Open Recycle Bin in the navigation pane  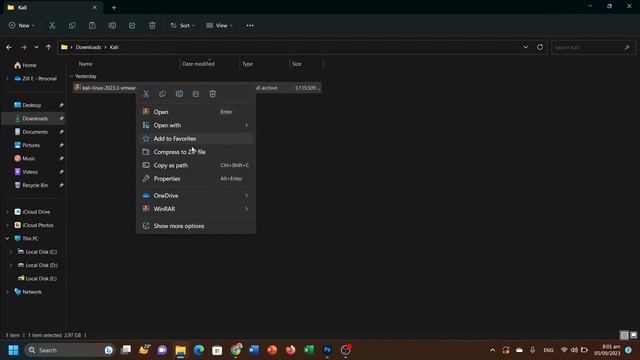point(35,185)
